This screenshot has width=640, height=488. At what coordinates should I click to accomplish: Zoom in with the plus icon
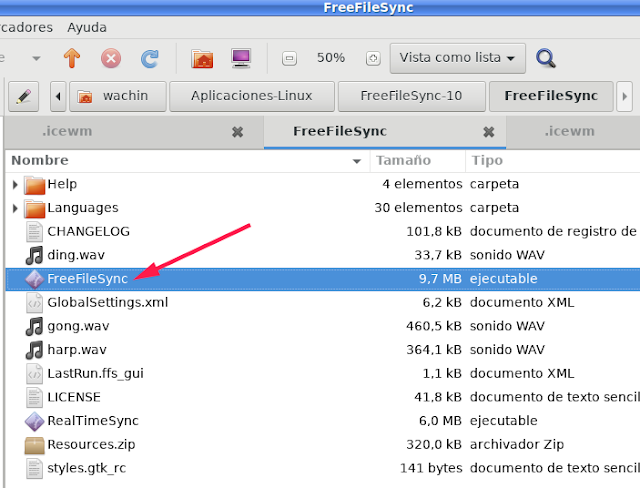point(373,58)
